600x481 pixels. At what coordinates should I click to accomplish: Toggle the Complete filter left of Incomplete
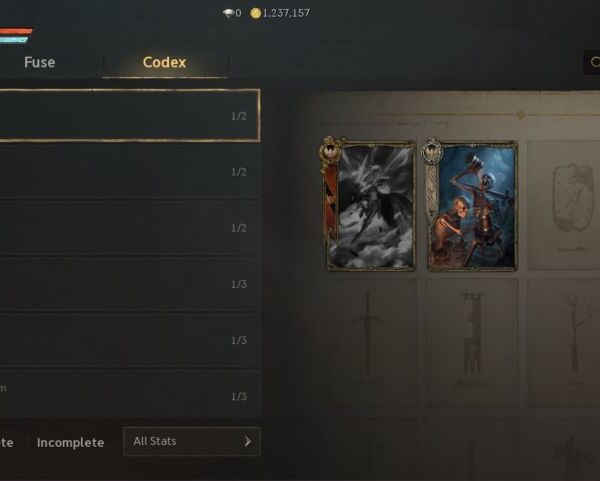point(7,443)
